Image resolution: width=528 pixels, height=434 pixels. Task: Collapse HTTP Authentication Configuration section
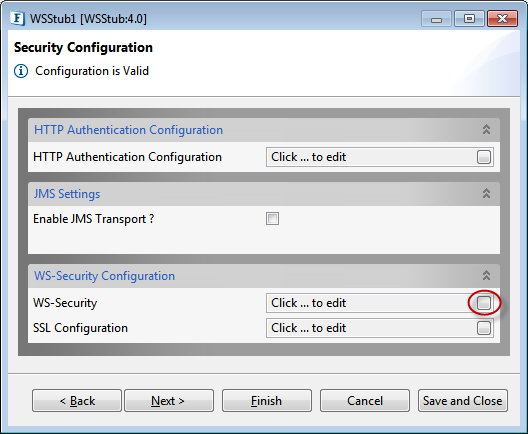pyautogui.click(x=486, y=129)
